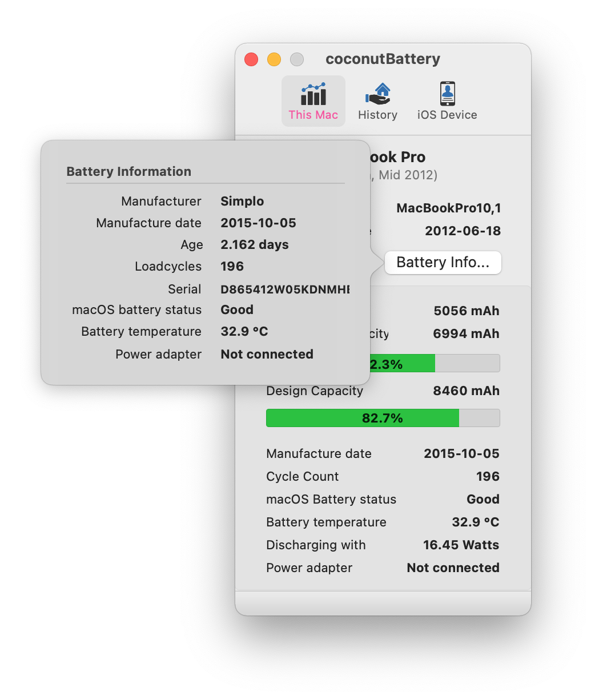Click main window Power adapter Not connected

(453, 568)
